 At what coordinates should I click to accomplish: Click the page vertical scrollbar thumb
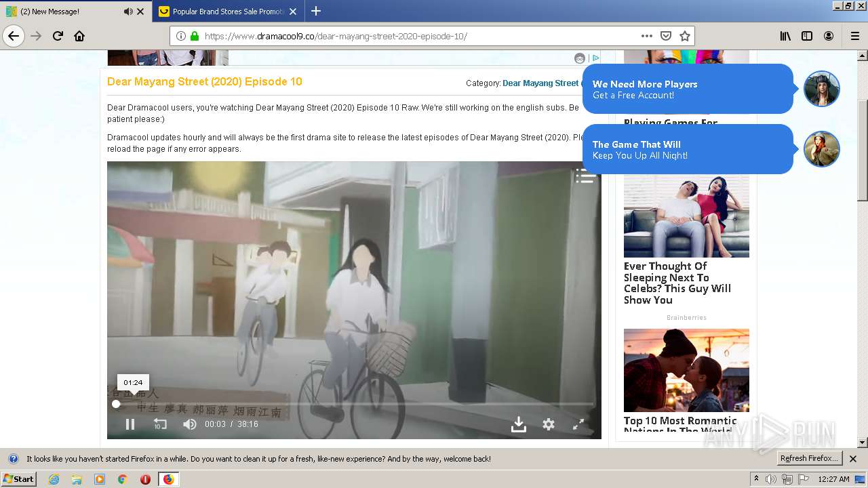(x=863, y=149)
